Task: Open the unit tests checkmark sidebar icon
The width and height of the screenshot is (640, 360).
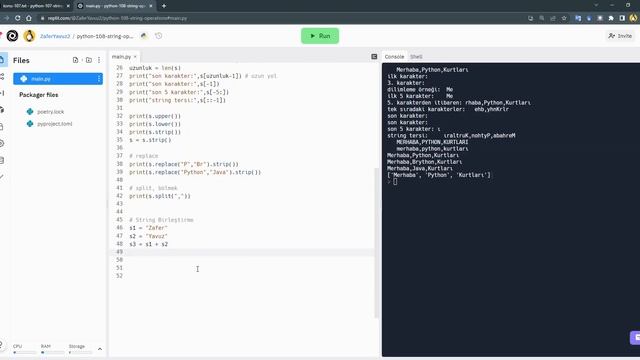Action: click(2, 176)
